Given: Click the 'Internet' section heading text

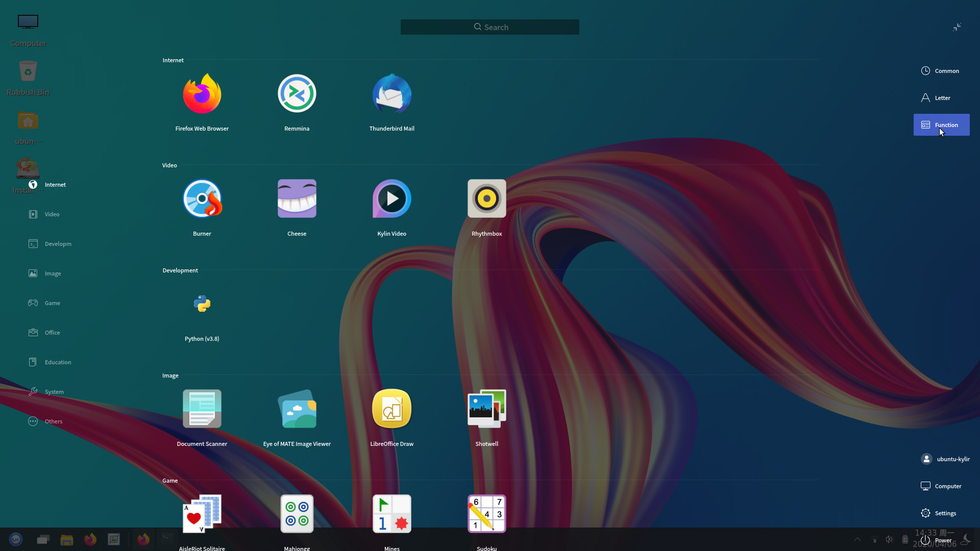Looking at the screenshot, I should click(x=173, y=60).
